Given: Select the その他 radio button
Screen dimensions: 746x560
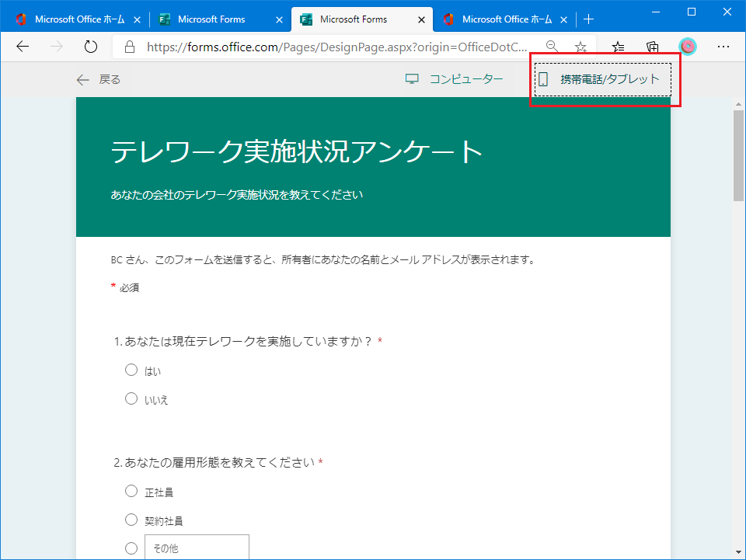Looking at the screenshot, I should tap(131, 548).
